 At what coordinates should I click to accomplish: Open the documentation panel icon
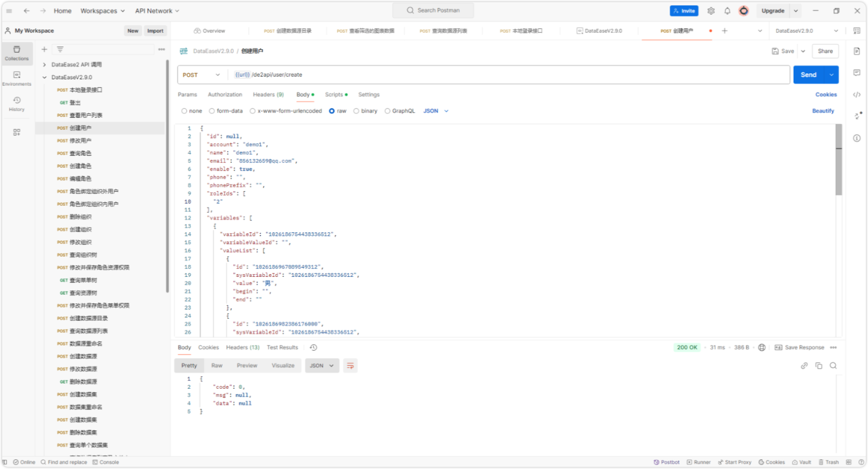tap(857, 51)
